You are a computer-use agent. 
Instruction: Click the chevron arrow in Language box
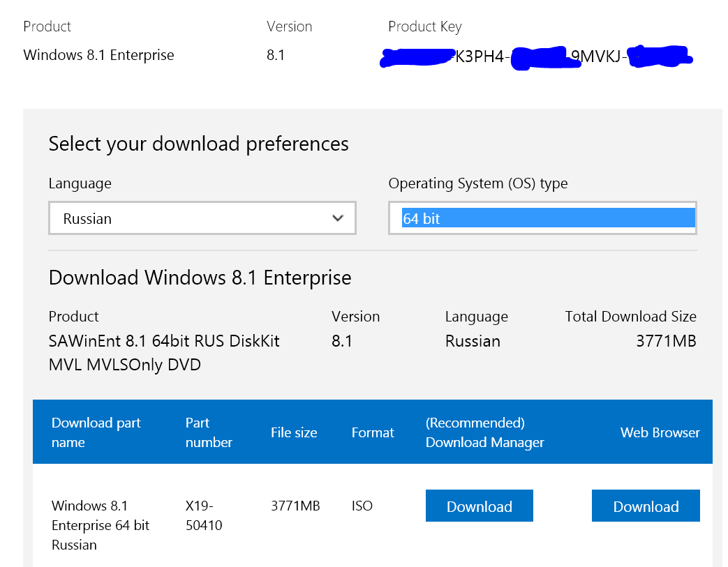(x=338, y=218)
